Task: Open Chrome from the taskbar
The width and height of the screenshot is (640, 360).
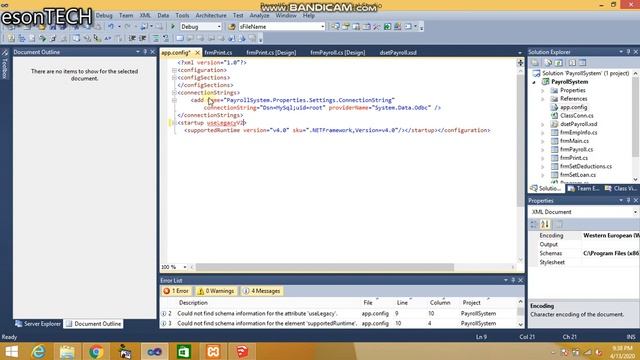Action: 96,351
